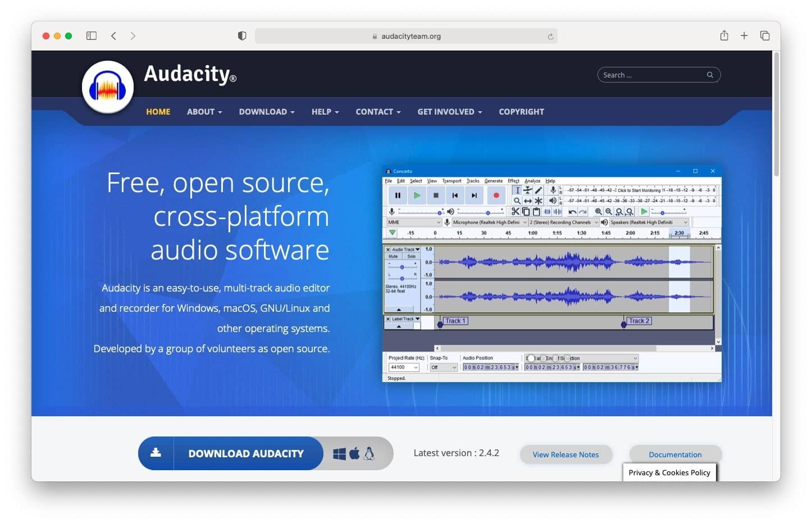
Task: Click the green Play button in transport toolbar
Action: tap(417, 195)
